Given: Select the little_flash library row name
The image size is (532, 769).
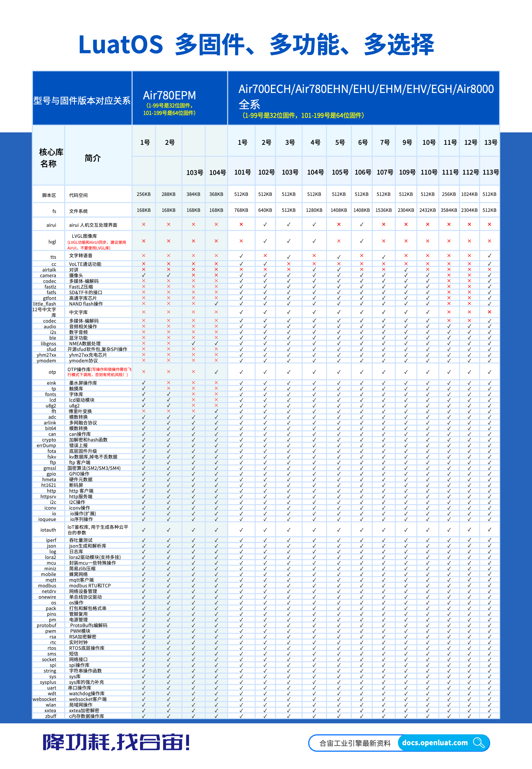Looking at the screenshot, I should pyautogui.click(x=45, y=304).
